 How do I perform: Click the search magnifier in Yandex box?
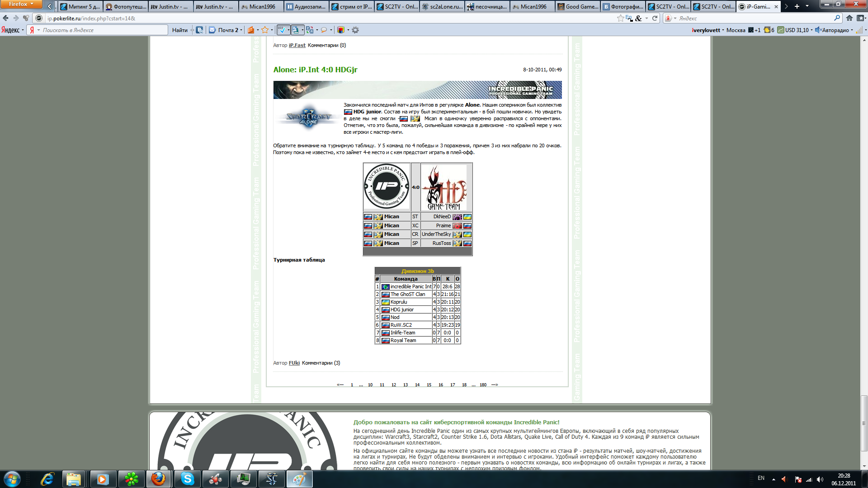837,18
